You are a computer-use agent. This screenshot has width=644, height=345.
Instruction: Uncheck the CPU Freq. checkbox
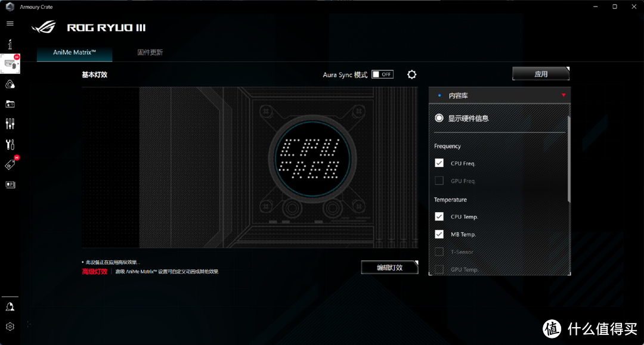439,163
